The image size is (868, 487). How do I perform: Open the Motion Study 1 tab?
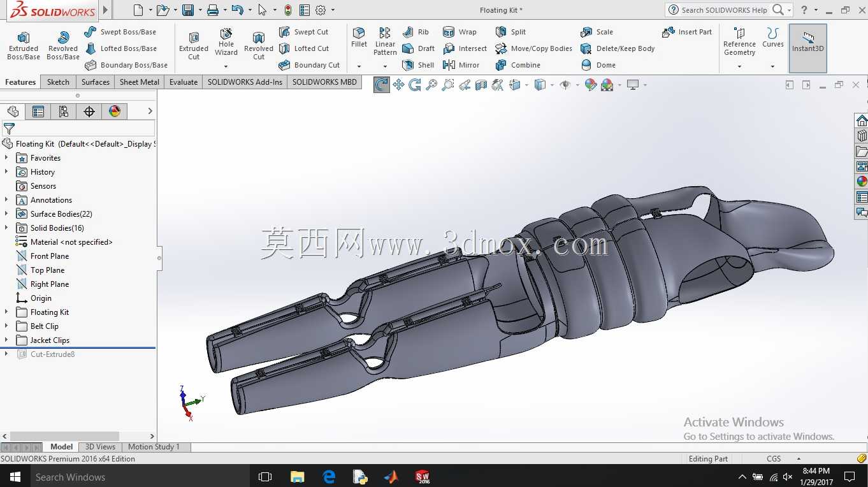point(154,447)
